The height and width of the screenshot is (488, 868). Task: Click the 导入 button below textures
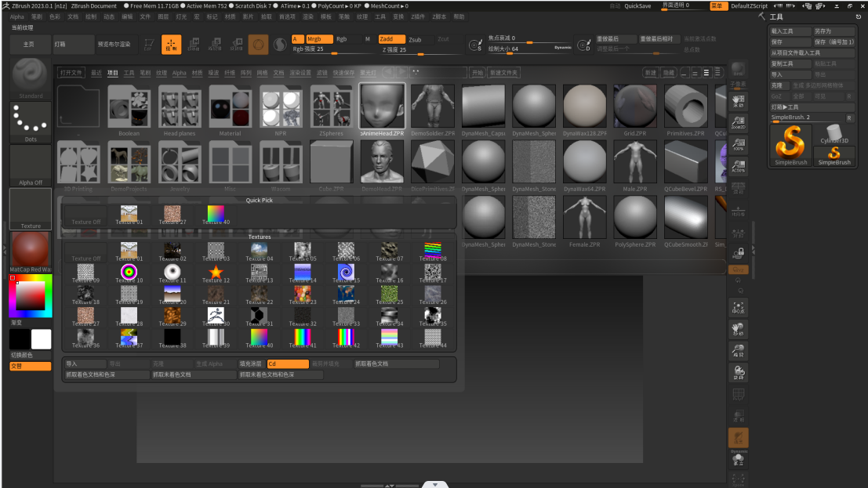click(x=85, y=363)
